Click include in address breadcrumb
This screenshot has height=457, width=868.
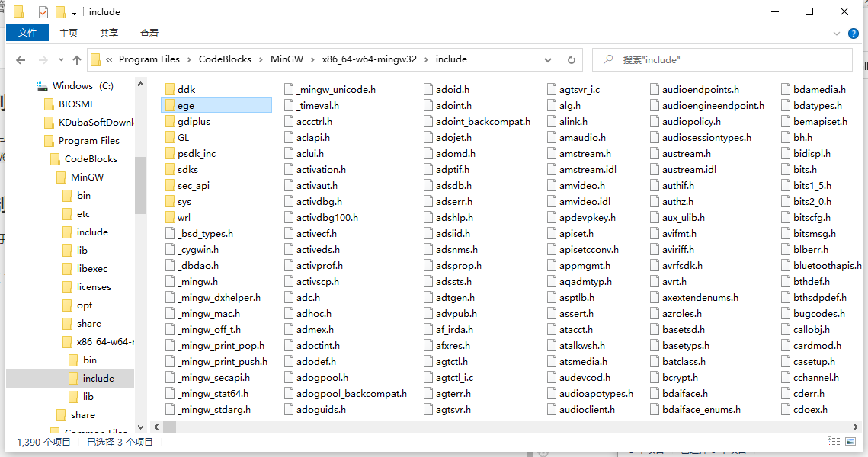click(451, 59)
